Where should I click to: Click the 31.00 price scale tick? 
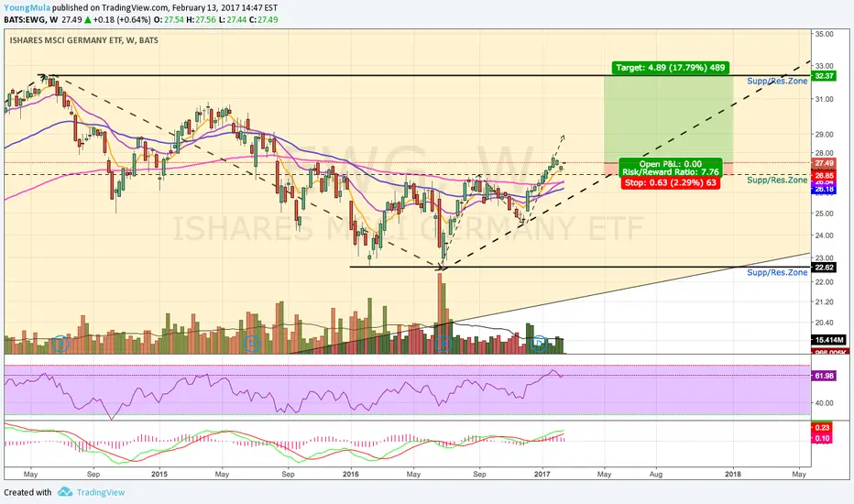tap(824, 99)
